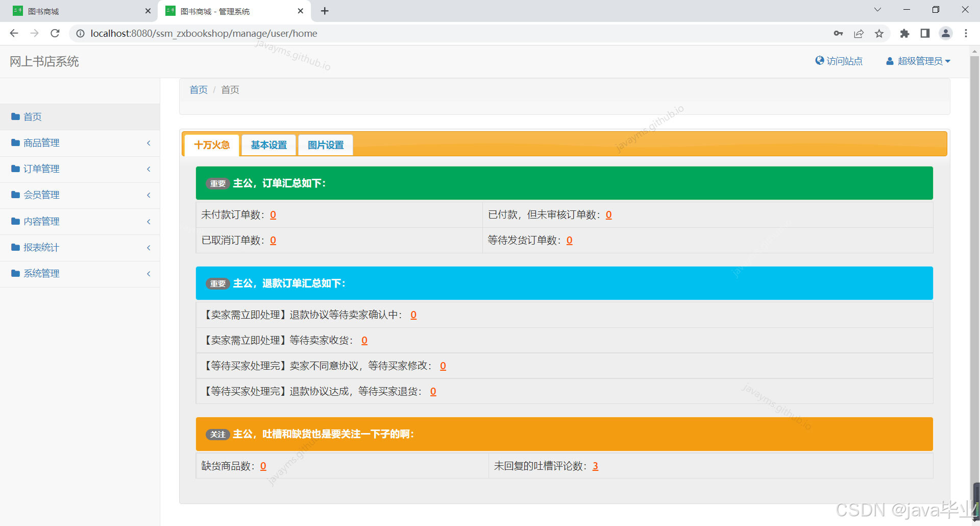Click the browser forward arrow
Screen dimensions: 980x526
34,33
